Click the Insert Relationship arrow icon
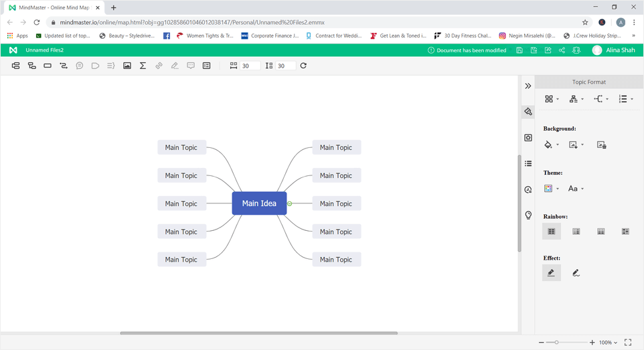Image resolution: width=644 pixels, height=350 pixels. click(64, 66)
